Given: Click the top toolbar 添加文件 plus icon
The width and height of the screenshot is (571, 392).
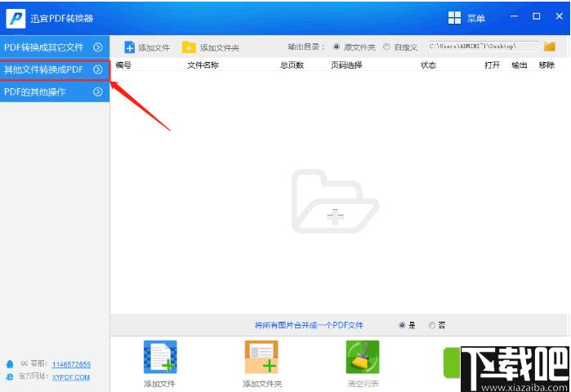Looking at the screenshot, I should click(129, 47).
